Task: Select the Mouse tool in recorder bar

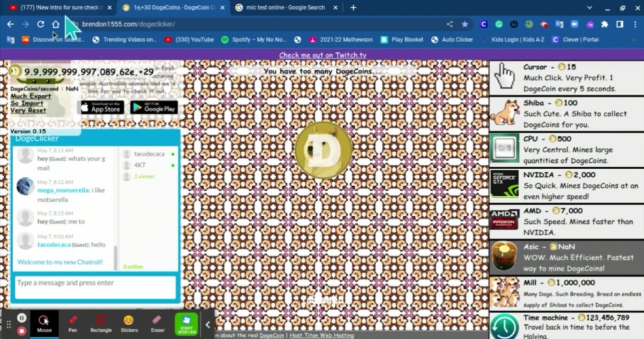Action: coord(44,323)
